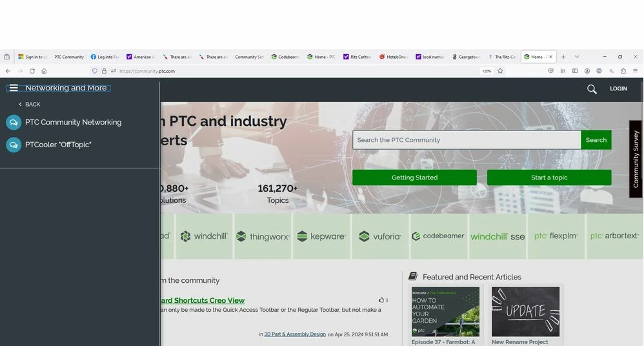The image size is (644, 346).
Task: Select the kepware product tile
Action: (321, 236)
